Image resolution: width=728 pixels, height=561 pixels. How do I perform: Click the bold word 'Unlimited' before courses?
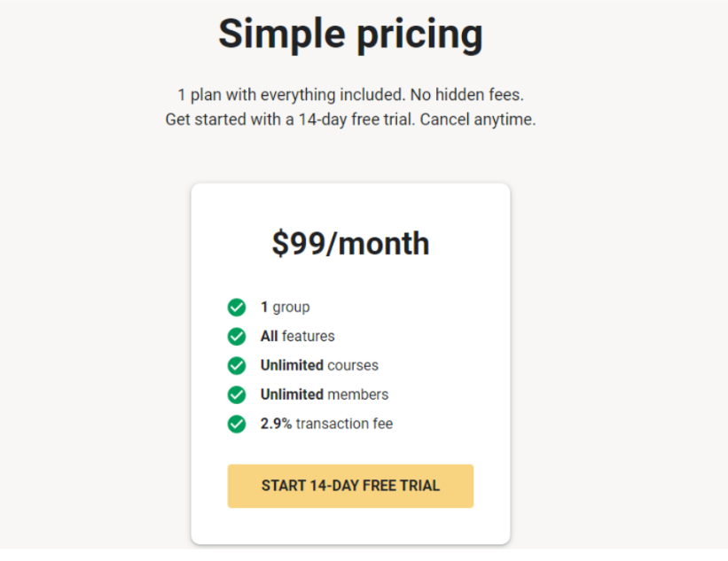coord(292,365)
